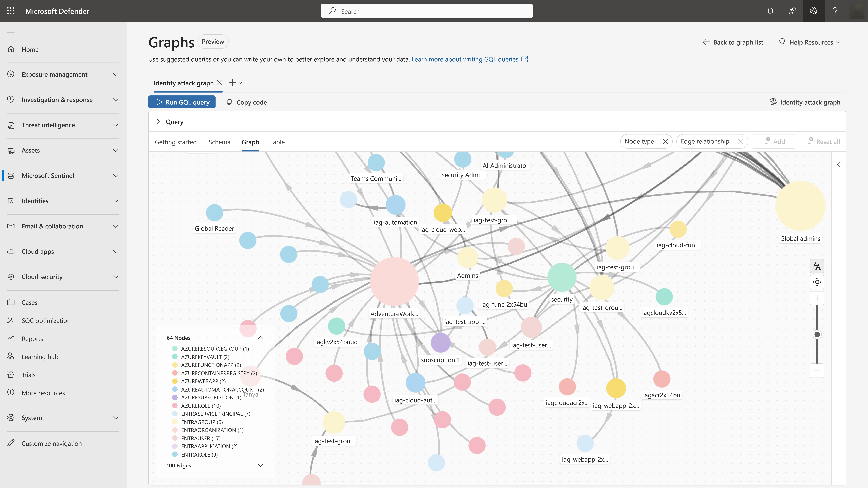Zoom in with the plus button

(817, 298)
